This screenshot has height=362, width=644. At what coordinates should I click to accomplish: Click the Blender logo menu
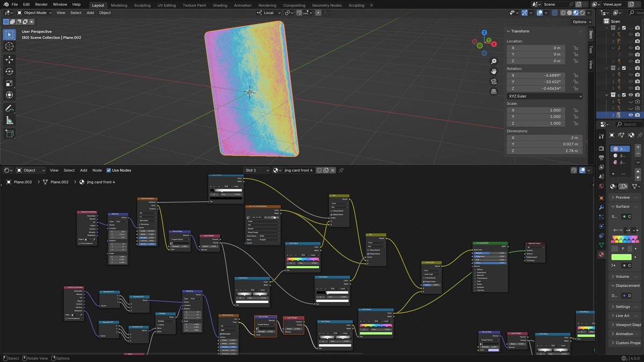click(x=5, y=4)
